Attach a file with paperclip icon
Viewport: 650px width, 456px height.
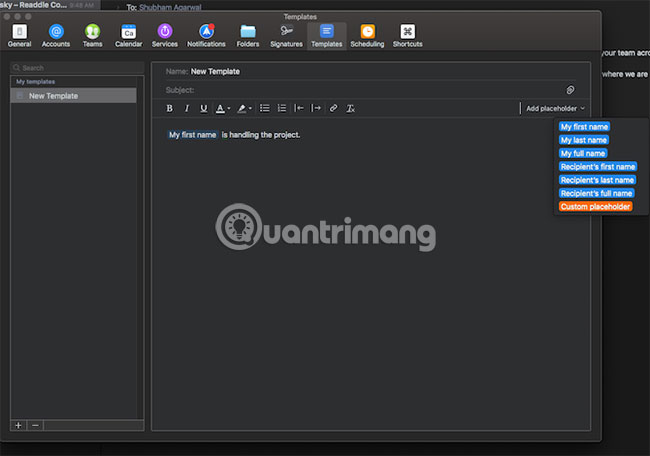pos(571,90)
